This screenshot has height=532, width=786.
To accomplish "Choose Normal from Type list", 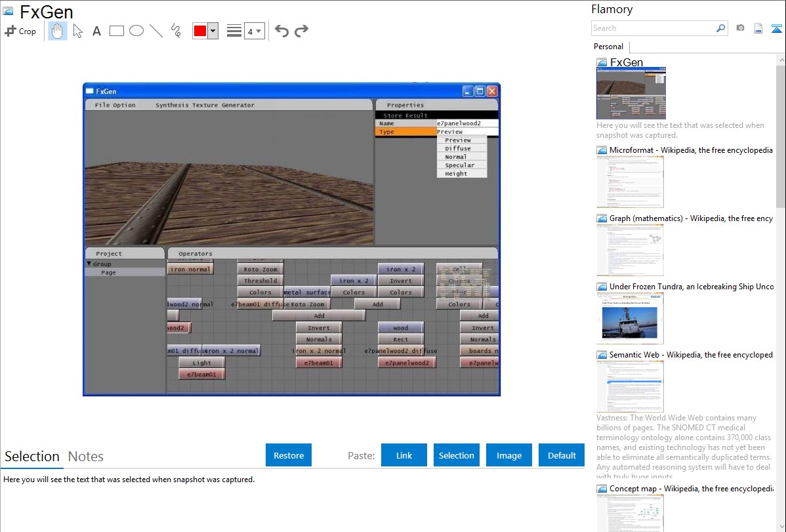I will point(462,157).
